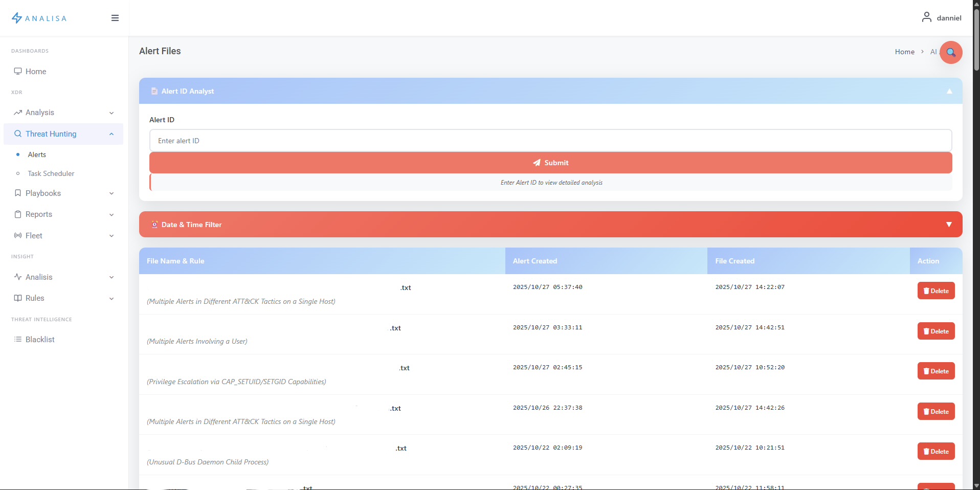Sort by the File Created column header
This screenshot has height=490, width=980.
pos(735,261)
